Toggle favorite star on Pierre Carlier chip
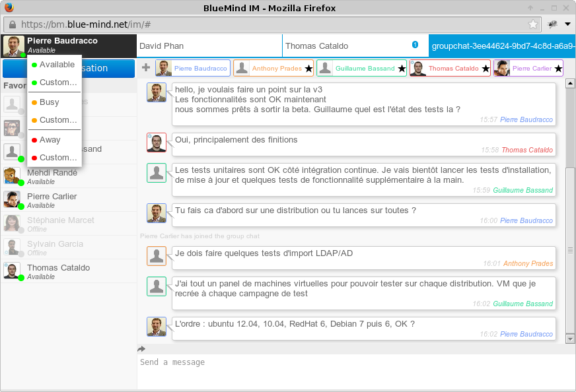 pos(558,68)
